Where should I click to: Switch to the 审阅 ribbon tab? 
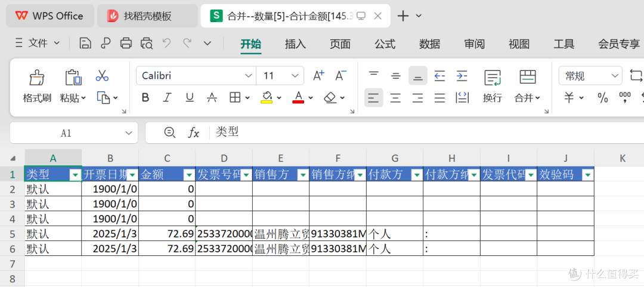(x=475, y=44)
